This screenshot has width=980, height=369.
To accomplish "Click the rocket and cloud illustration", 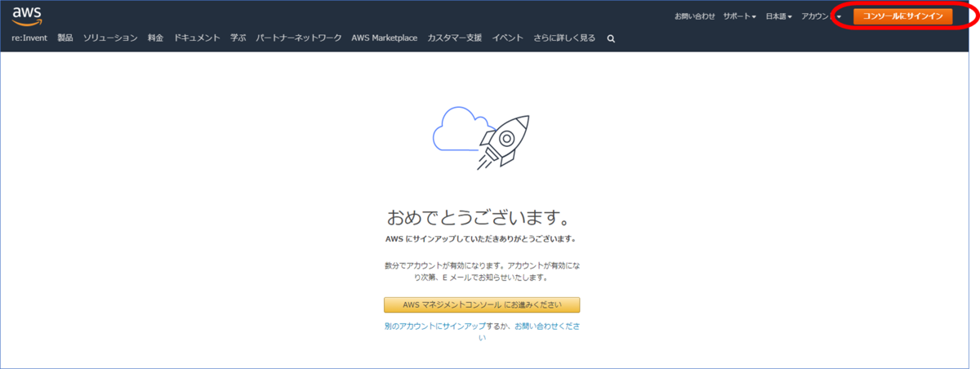I will tap(479, 138).
